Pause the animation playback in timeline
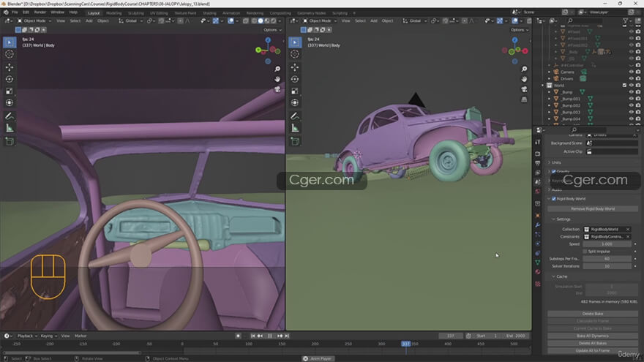Viewport: 644px width, 362px height. pos(270,336)
